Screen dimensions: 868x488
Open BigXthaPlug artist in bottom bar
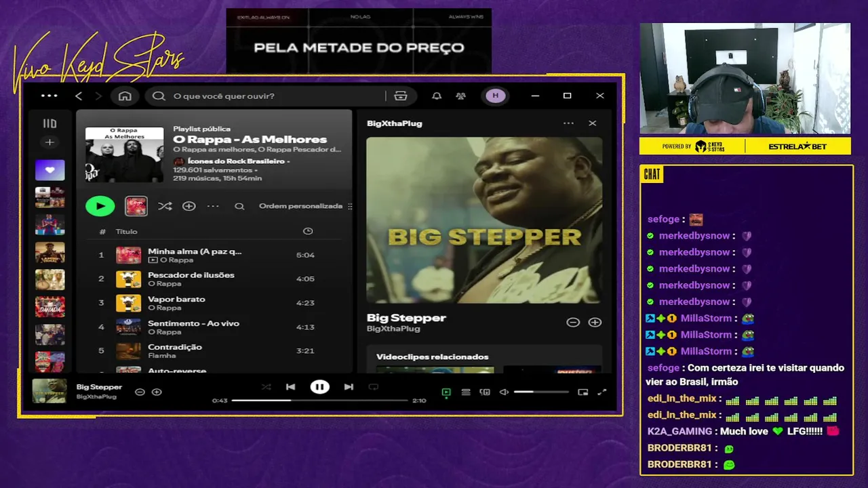96,396
